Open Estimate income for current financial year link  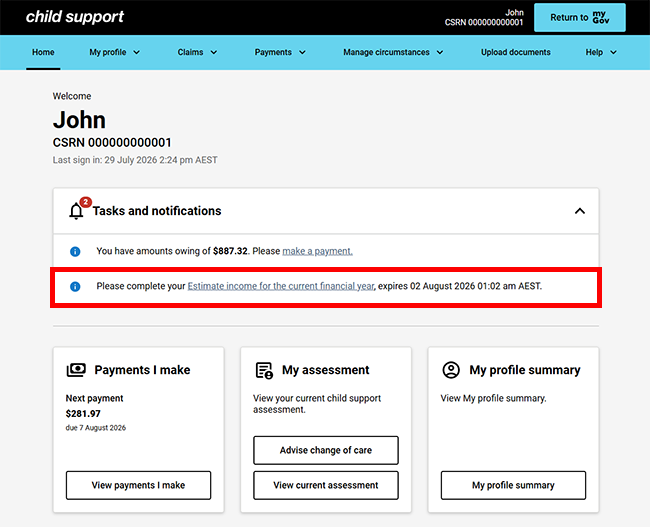[x=281, y=286]
